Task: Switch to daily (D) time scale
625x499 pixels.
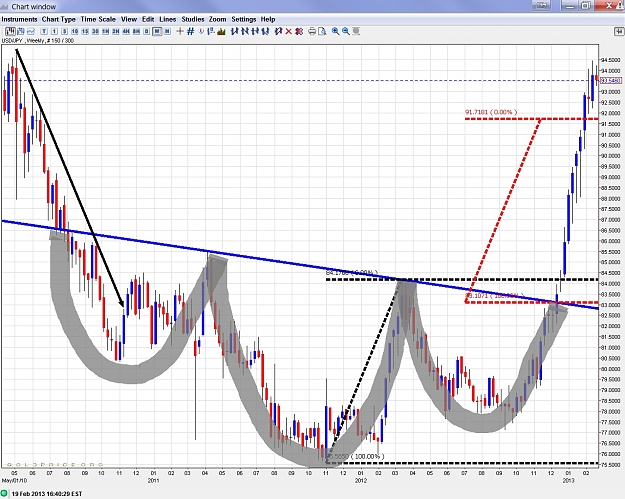Action: pyautogui.click(x=146, y=31)
